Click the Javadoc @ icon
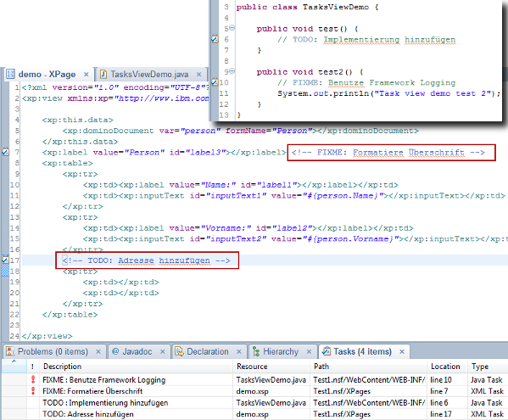 tap(115, 351)
